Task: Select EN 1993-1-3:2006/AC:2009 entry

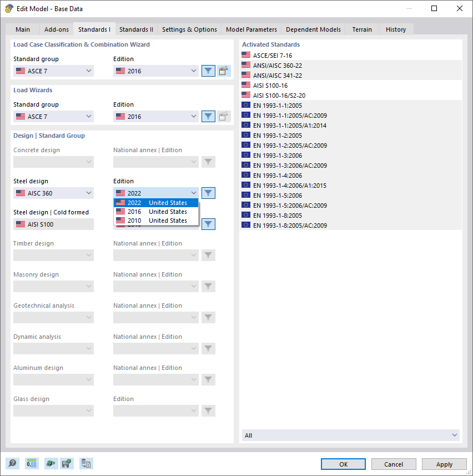Action: (x=351, y=166)
